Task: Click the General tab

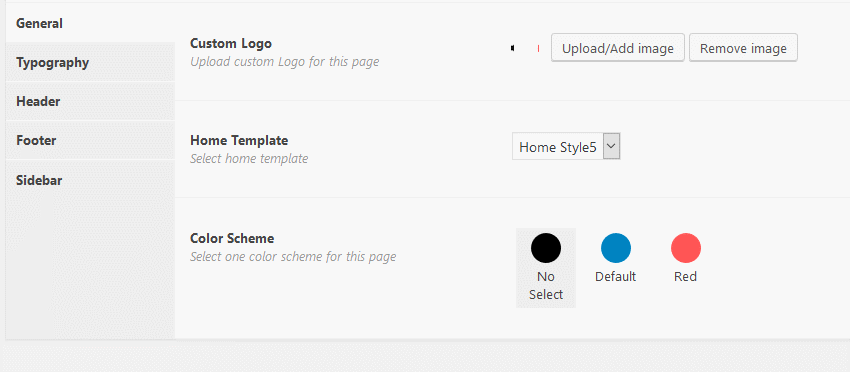Action: (x=90, y=23)
